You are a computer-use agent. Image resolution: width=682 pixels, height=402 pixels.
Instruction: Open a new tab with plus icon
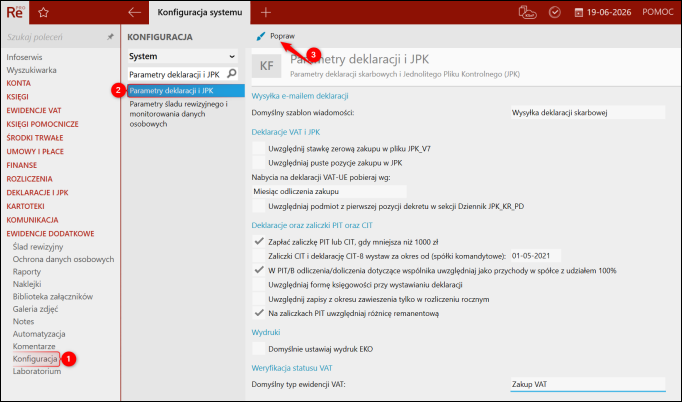click(265, 13)
